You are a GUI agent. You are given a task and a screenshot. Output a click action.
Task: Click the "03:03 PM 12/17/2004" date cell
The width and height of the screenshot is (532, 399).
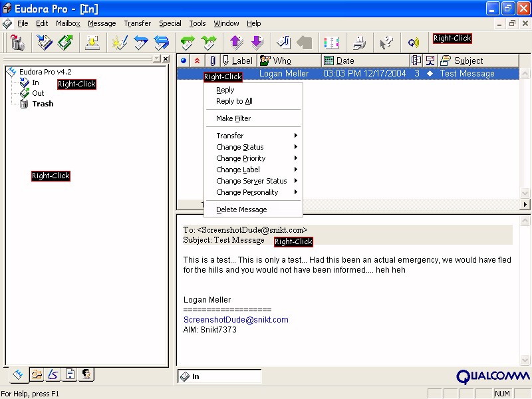364,74
